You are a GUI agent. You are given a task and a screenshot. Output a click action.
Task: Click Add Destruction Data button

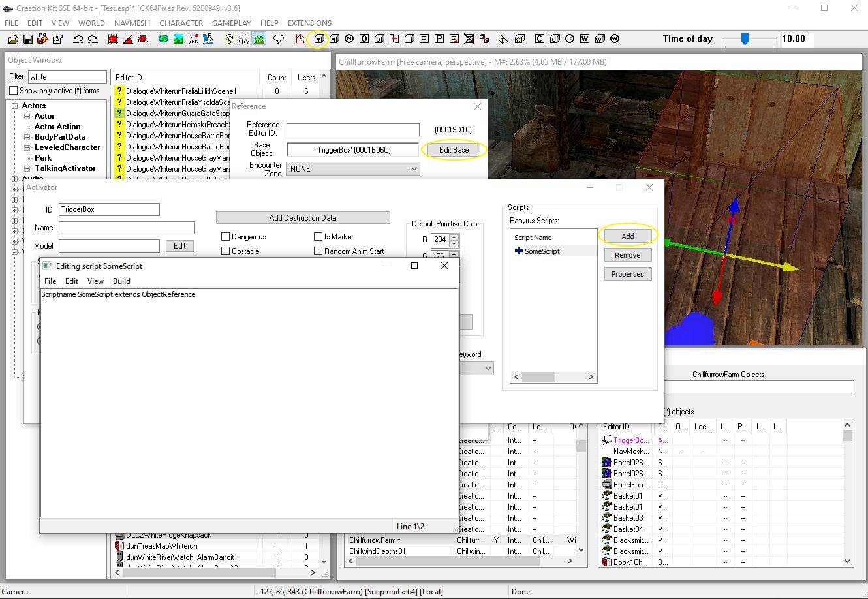pos(303,218)
